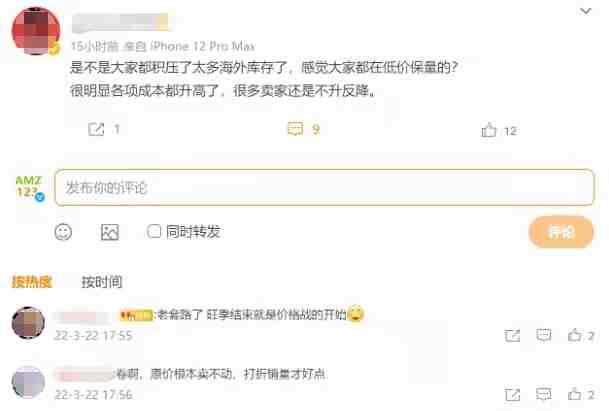Like the comment posted at 17:56

tap(574, 395)
